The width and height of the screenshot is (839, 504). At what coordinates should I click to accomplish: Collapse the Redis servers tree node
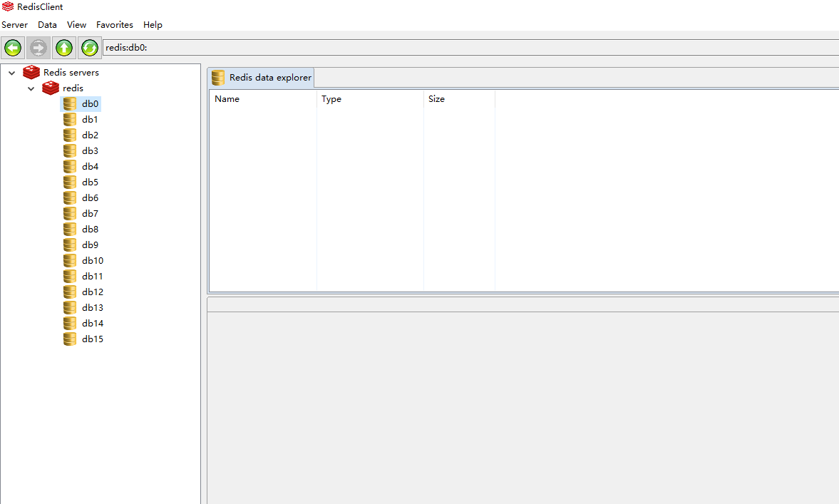click(x=12, y=73)
